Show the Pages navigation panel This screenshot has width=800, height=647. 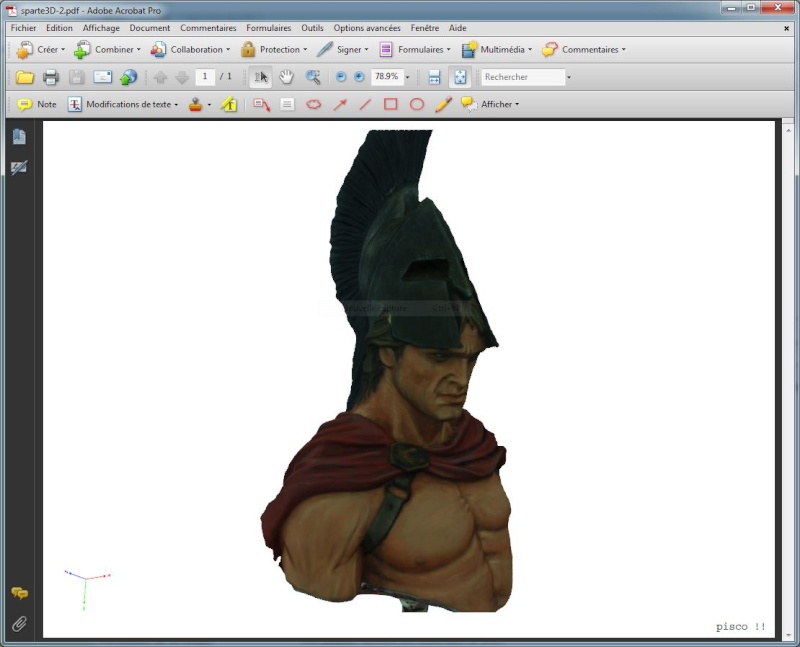[x=19, y=136]
